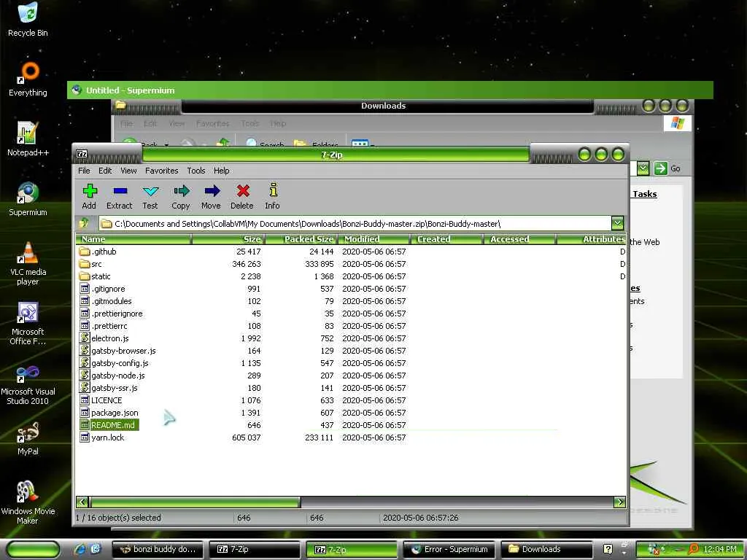The height and width of the screenshot is (560, 747).
Task: Click the taskbar clock showing 12:04 PM
Action: point(719,549)
